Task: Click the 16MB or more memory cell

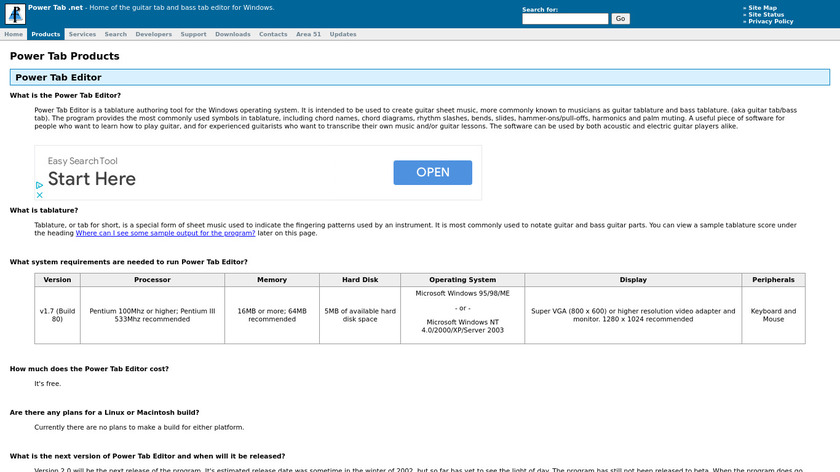Action: pyautogui.click(x=272, y=315)
